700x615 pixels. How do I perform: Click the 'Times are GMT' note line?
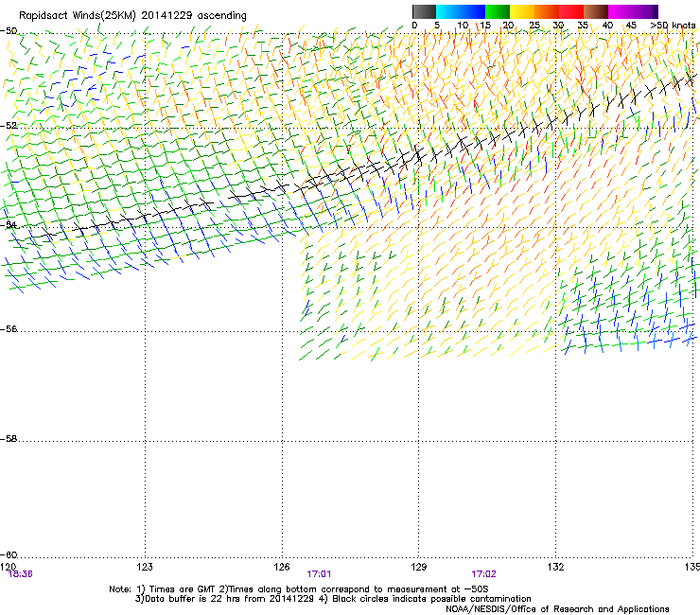(x=299, y=589)
